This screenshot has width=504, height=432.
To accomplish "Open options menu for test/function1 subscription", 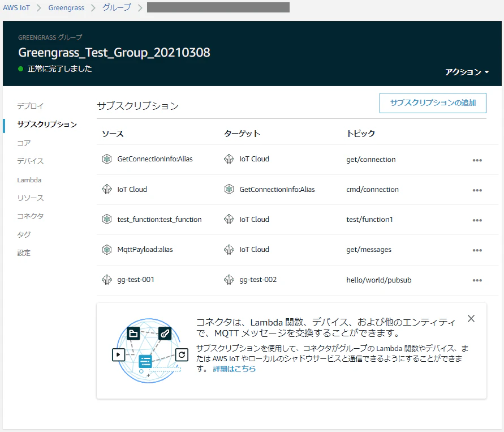I will [477, 220].
